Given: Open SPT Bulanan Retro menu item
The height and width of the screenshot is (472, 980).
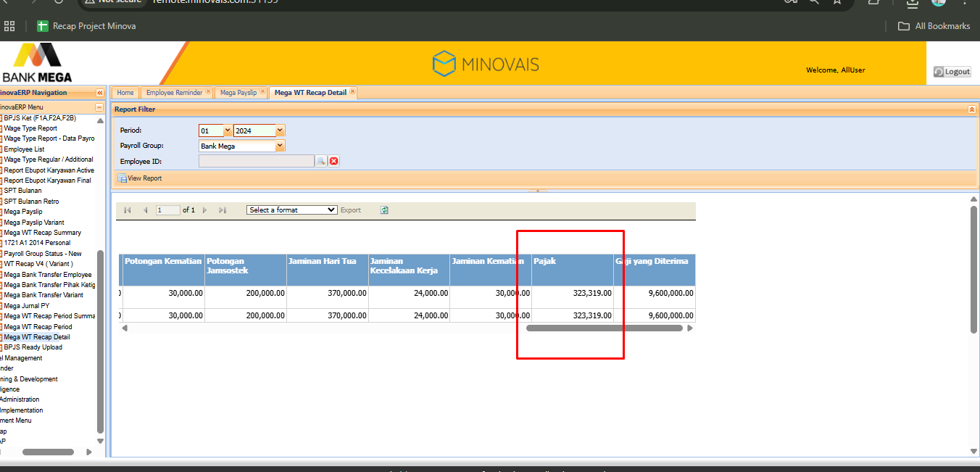Looking at the screenshot, I should click(31, 202).
